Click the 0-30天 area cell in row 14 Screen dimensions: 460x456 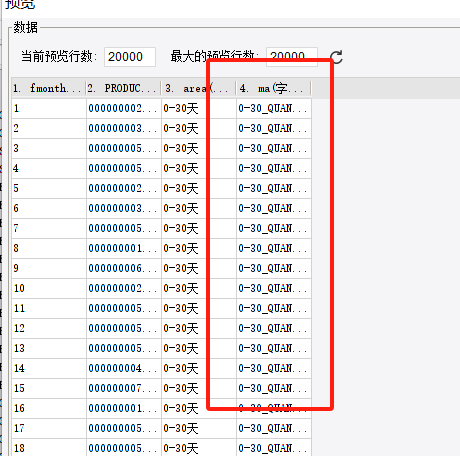coord(199,368)
